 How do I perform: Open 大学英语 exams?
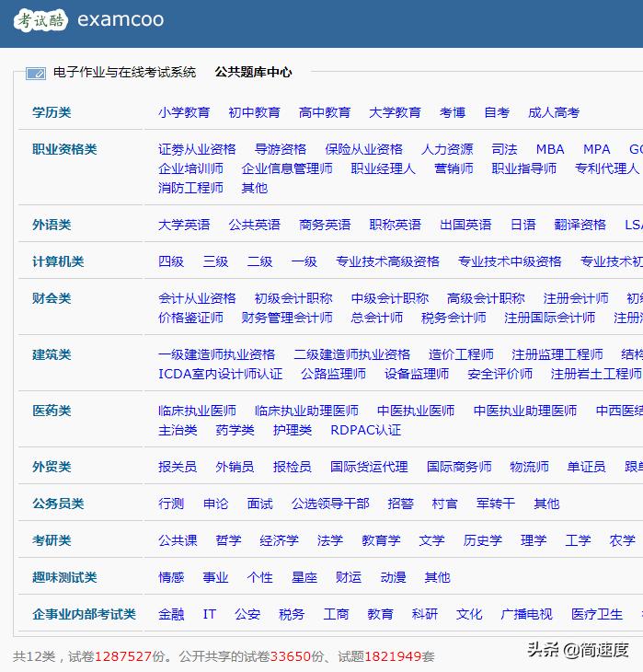184,225
